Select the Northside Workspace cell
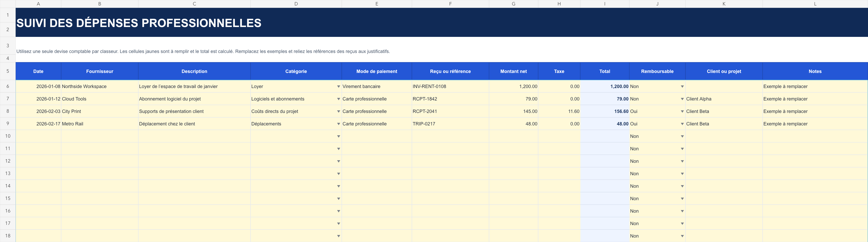Screen dimensions: 868x242 [100, 86]
